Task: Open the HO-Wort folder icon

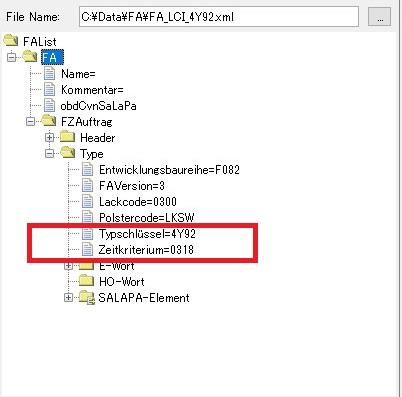Action: click(87, 281)
